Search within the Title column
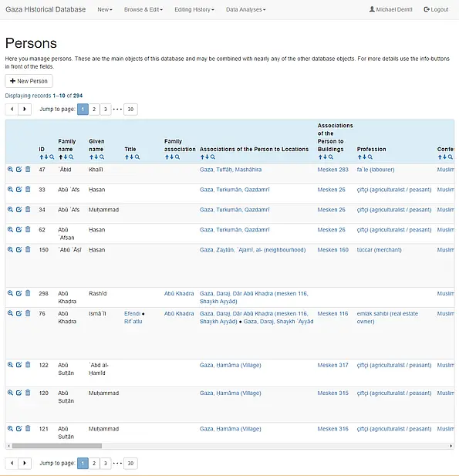The height and width of the screenshot is (476, 459). click(137, 157)
